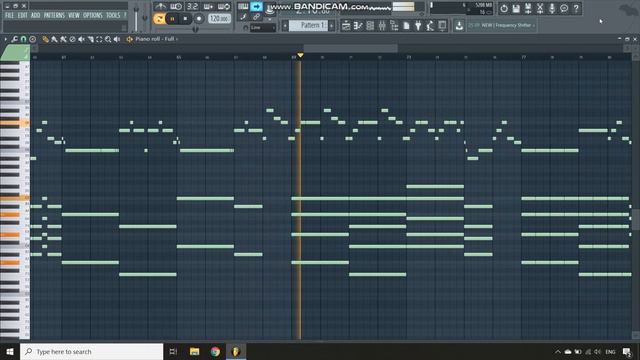Click the previous pattern arrow
Viewport: 640px width, 360px height.
[x=285, y=26]
